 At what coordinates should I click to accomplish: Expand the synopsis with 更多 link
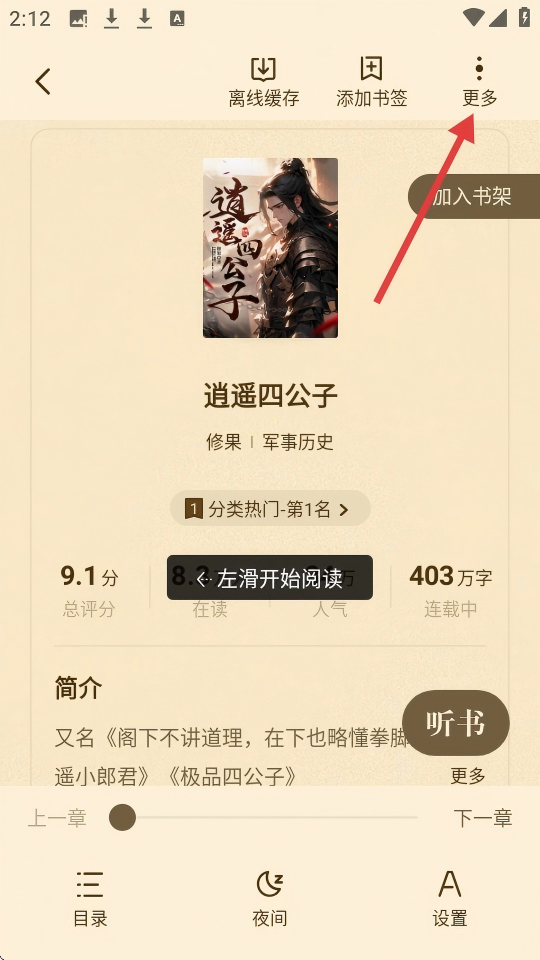pos(468,776)
